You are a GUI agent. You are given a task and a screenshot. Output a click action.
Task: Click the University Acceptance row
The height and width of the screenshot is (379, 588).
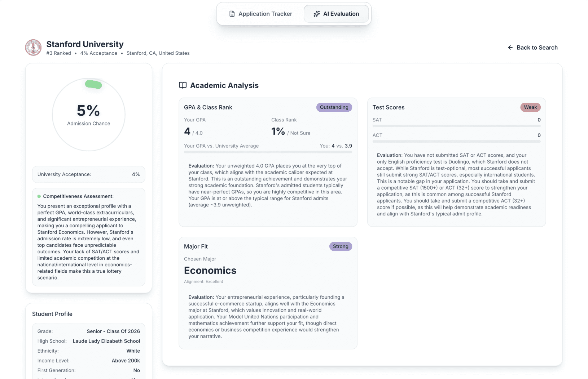(x=89, y=174)
